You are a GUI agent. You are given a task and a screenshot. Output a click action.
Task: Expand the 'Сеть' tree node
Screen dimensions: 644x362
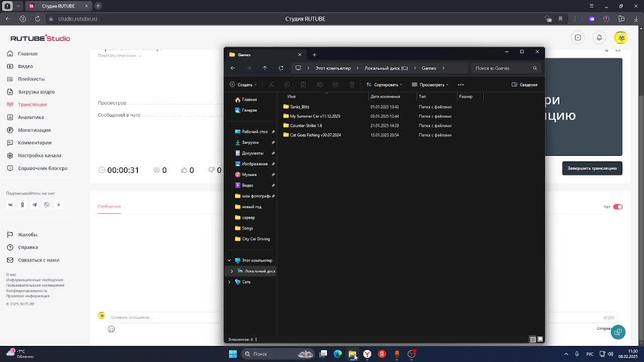click(x=229, y=282)
